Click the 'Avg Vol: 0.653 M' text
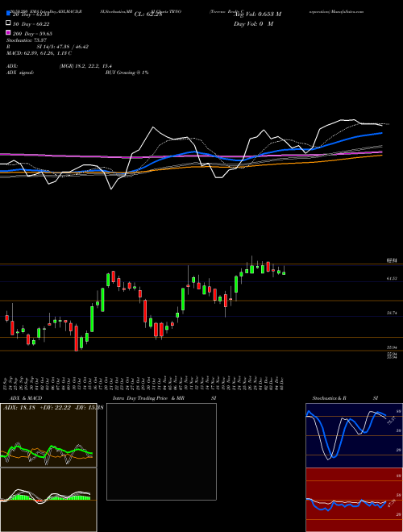 coord(257,15)
